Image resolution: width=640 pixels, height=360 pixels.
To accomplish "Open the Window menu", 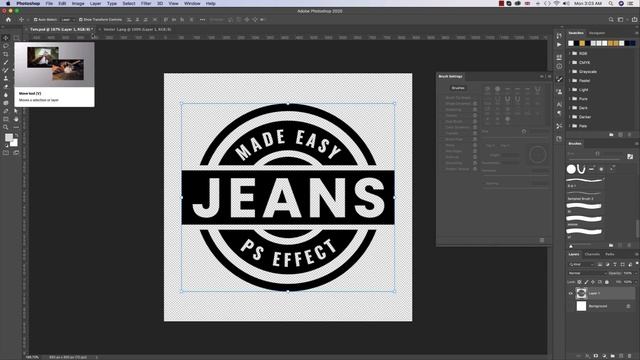I will 192,3.
